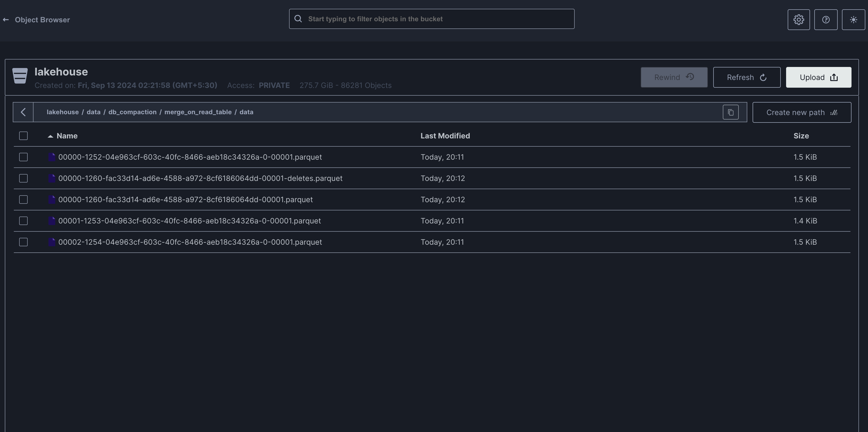
Task: Click file icon of 00000-1260 ...00001.parquet
Action: point(52,199)
